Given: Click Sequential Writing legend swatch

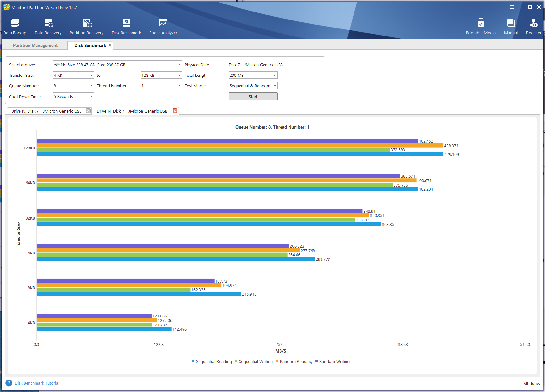Looking at the screenshot, I should point(236,361).
